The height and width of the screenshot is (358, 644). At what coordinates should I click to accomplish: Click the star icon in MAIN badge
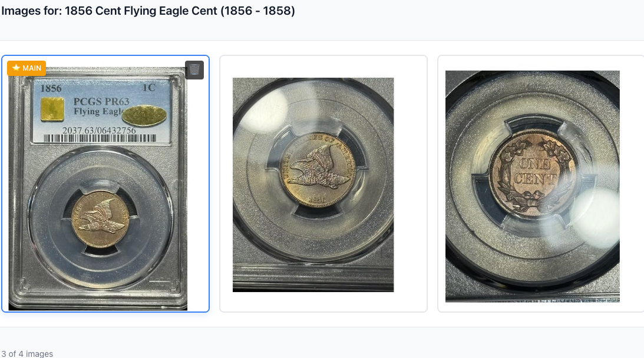[x=16, y=68]
